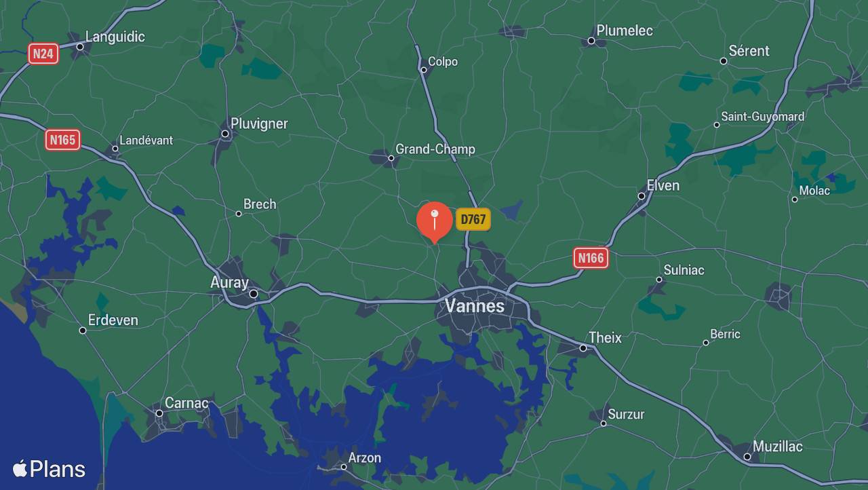Click the Pluvigner place label

pos(259,124)
